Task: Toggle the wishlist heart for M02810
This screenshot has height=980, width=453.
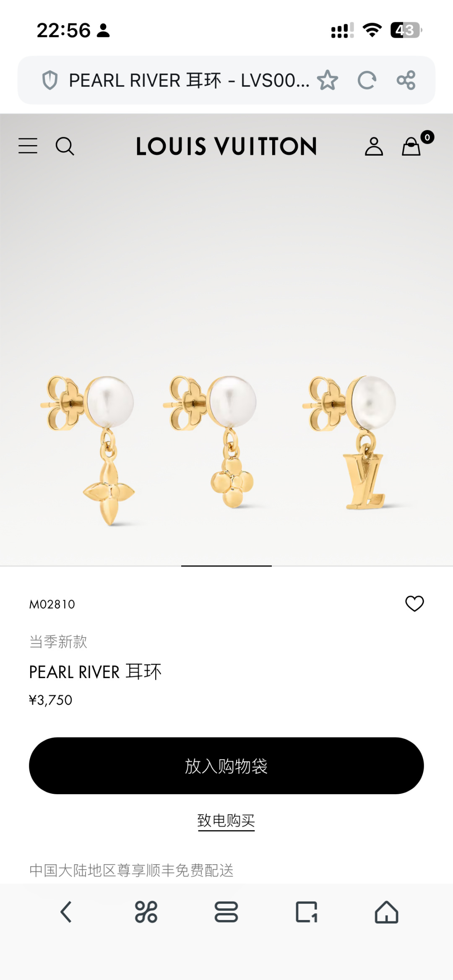Action: coord(414,603)
